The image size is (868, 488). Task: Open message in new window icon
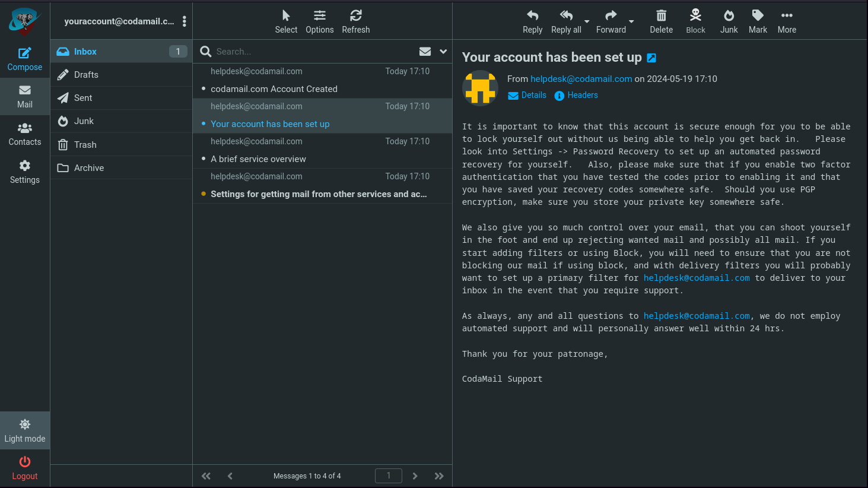click(x=651, y=58)
